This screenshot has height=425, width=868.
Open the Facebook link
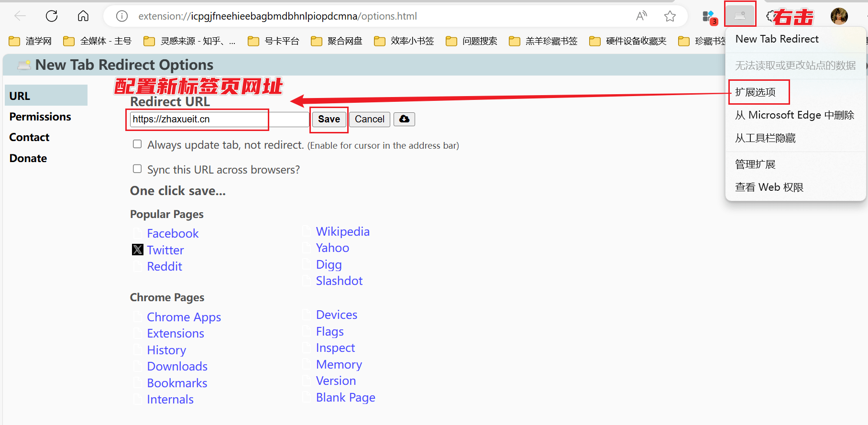pyautogui.click(x=173, y=233)
